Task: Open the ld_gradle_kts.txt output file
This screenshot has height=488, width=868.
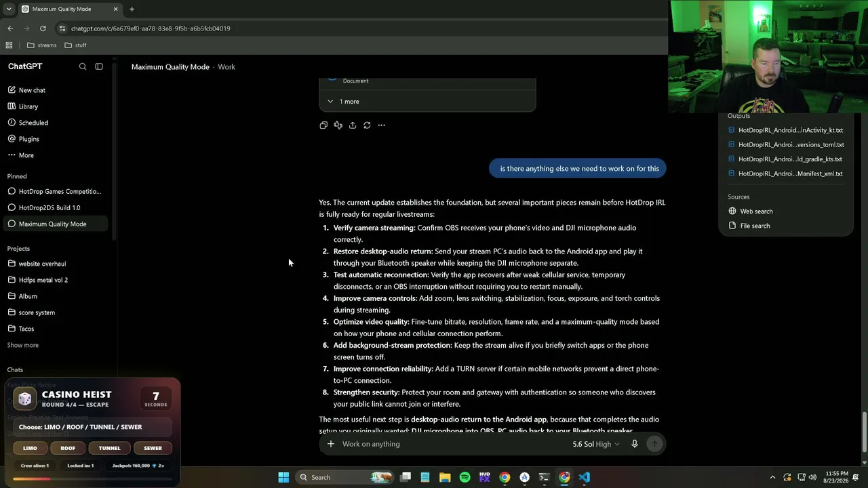Action: [786, 159]
